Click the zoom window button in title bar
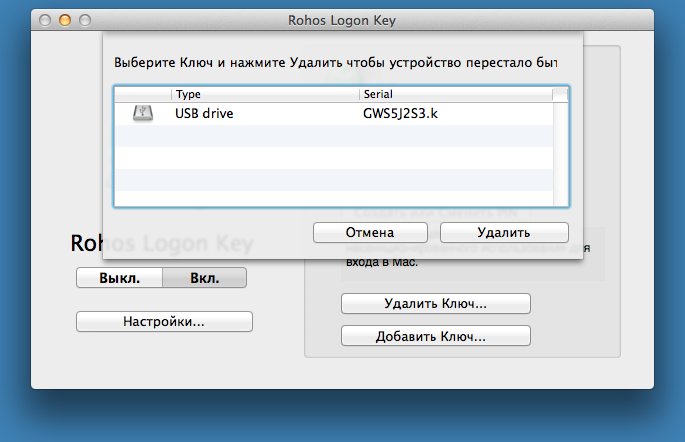The image size is (685, 442). (x=85, y=20)
